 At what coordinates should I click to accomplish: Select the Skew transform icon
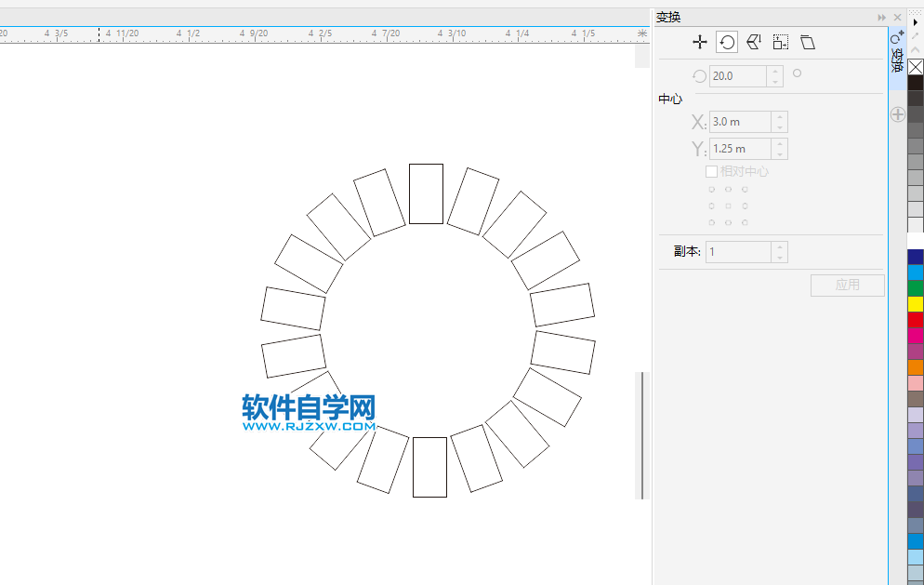click(x=809, y=41)
